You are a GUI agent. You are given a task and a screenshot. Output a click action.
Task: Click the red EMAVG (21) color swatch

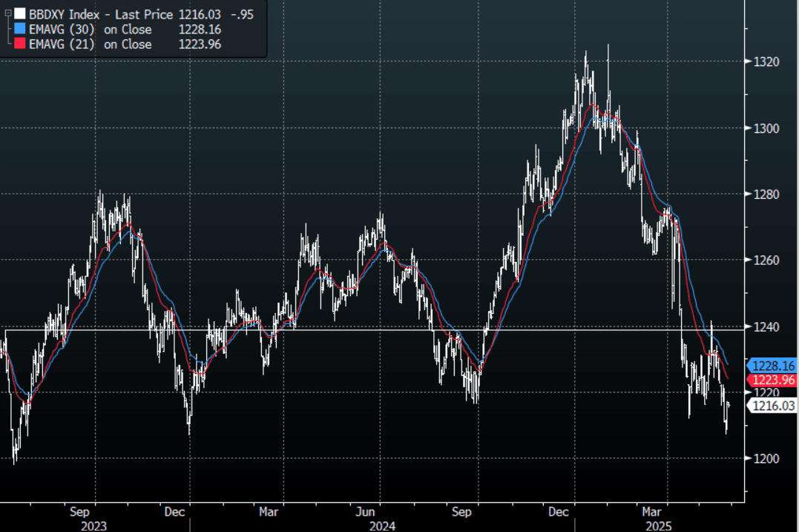tap(20, 45)
